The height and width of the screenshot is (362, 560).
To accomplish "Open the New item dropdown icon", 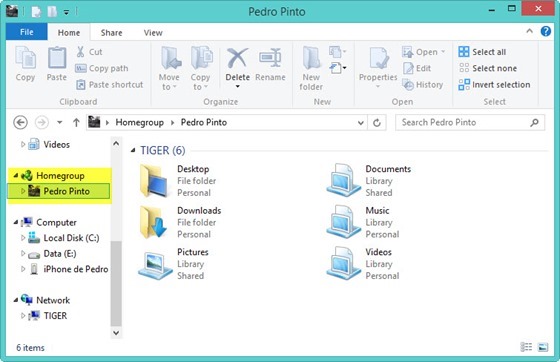I will pos(338,52).
